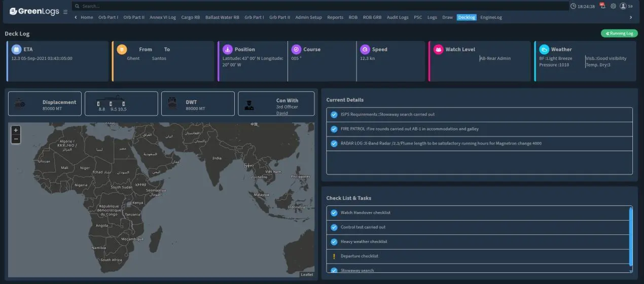
Task: Toggle Watch Handover checklist check
Action: pos(334,213)
